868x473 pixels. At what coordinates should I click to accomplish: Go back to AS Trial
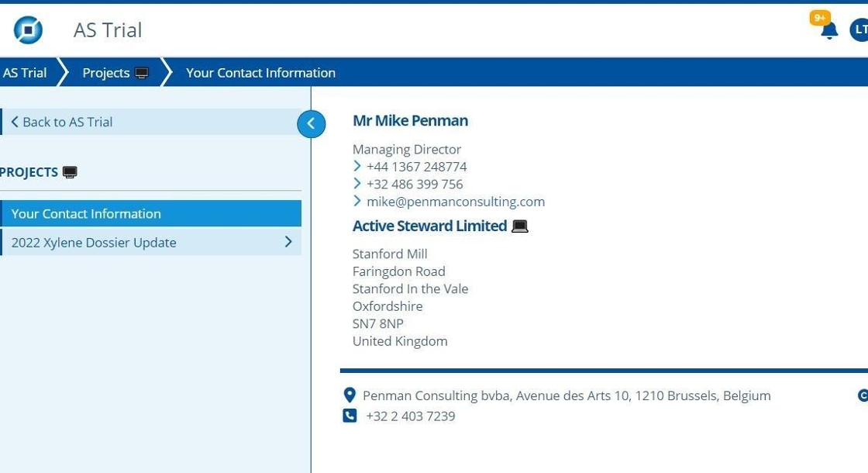click(62, 122)
